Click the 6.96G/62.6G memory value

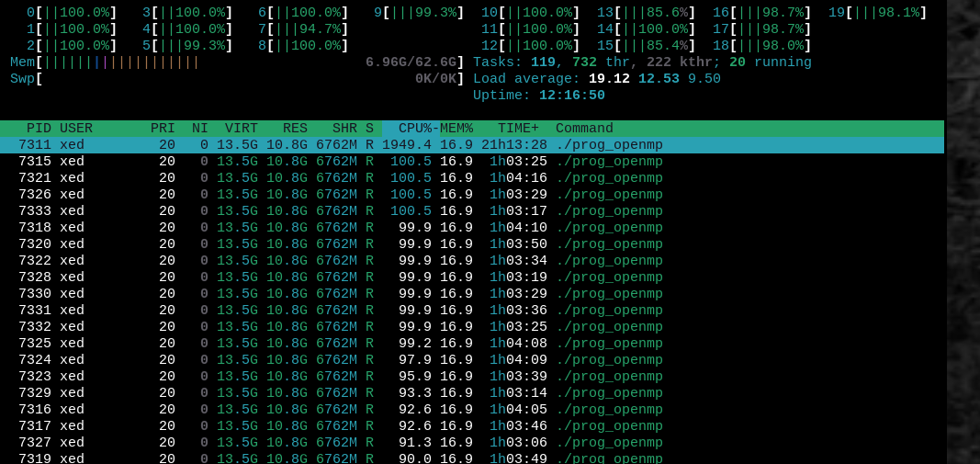click(x=411, y=62)
